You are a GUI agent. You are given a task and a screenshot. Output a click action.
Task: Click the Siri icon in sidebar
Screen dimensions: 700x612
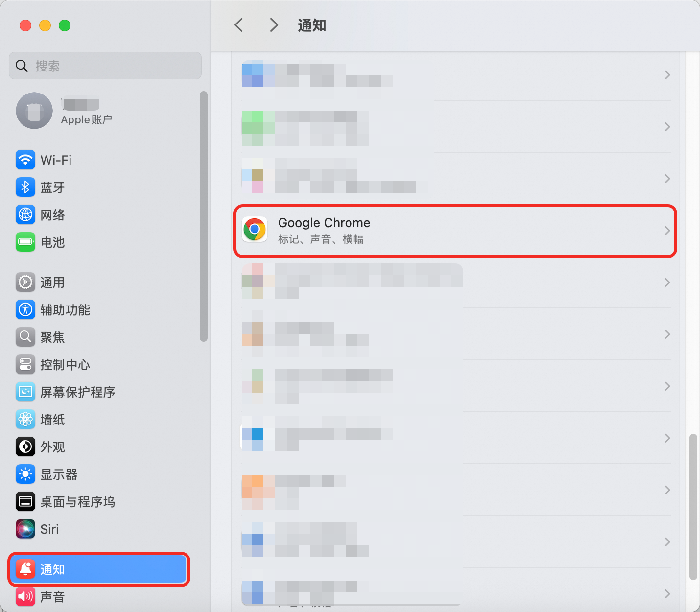pos(25,529)
